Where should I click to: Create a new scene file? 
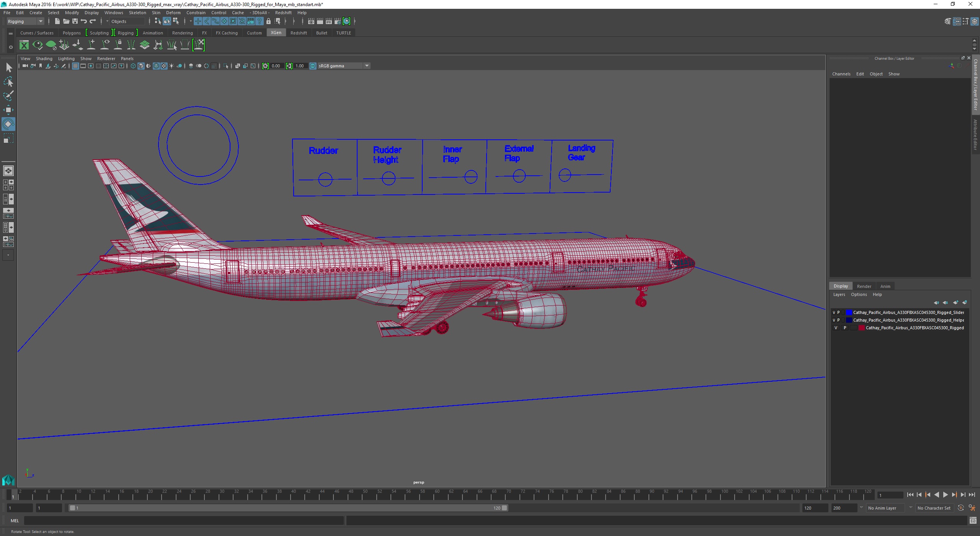[x=57, y=21]
